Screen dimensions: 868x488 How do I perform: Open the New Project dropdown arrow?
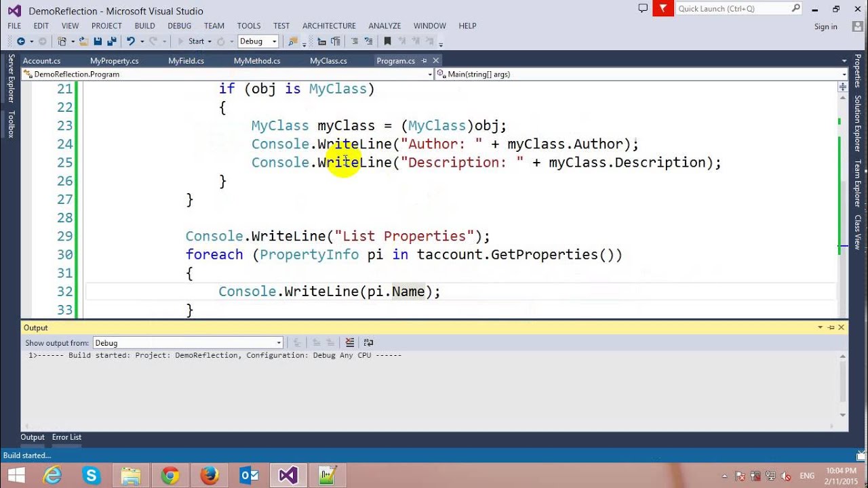click(72, 41)
